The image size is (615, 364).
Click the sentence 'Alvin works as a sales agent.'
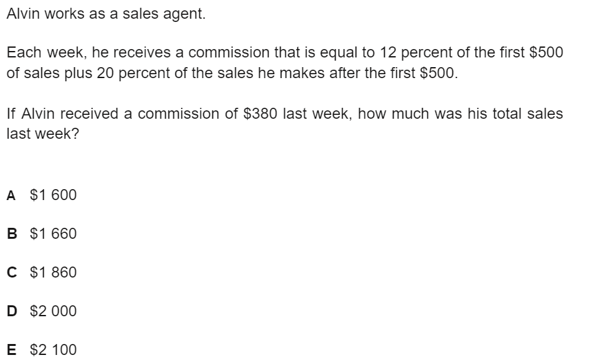(106, 14)
